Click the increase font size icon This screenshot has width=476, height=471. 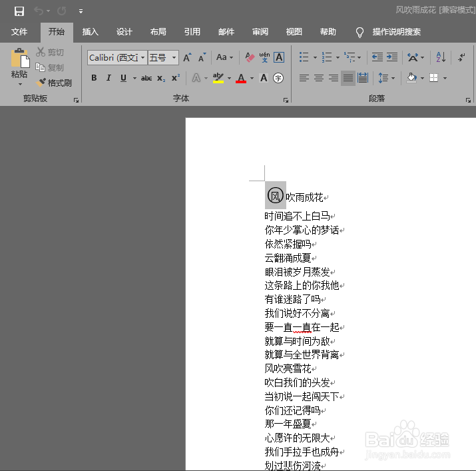pos(187,57)
